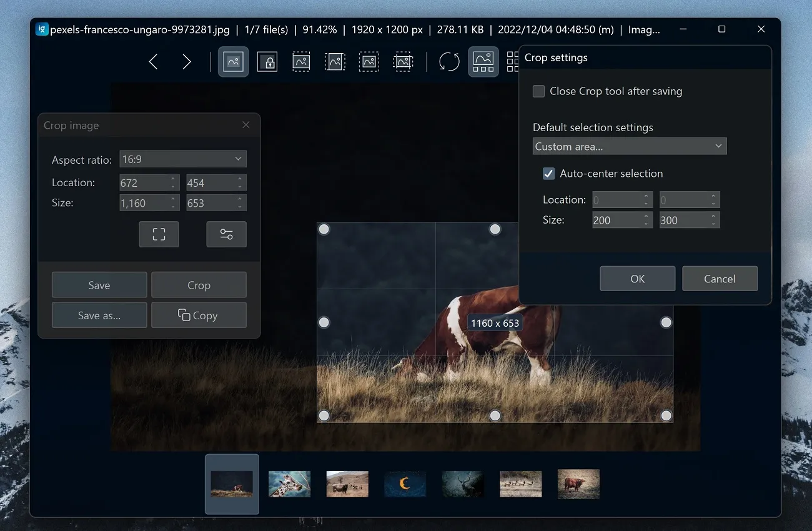Click the Copy button

[x=199, y=315]
